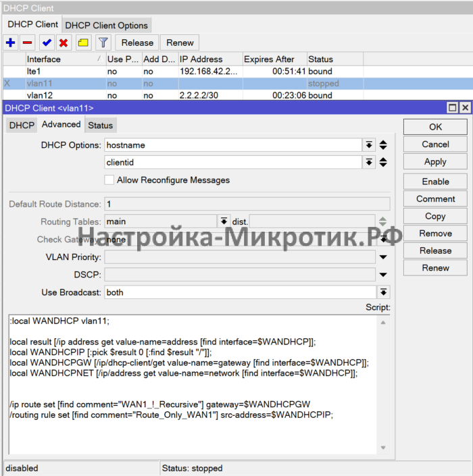Click hostname DHCP Options field
Screen dimensions: 473x476
point(233,145)
